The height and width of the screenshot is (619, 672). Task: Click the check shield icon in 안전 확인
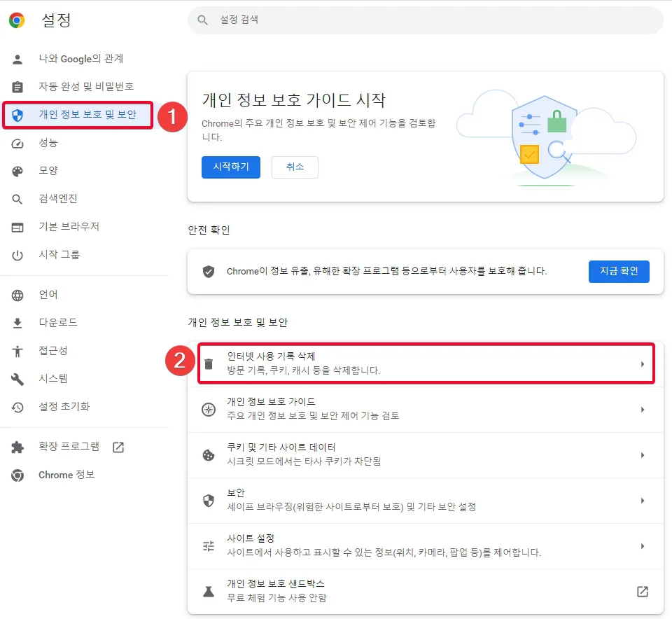coord(209,271)
